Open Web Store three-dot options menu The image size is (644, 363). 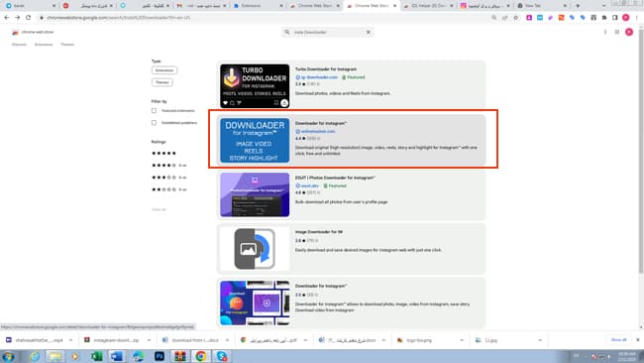(605, 32)
